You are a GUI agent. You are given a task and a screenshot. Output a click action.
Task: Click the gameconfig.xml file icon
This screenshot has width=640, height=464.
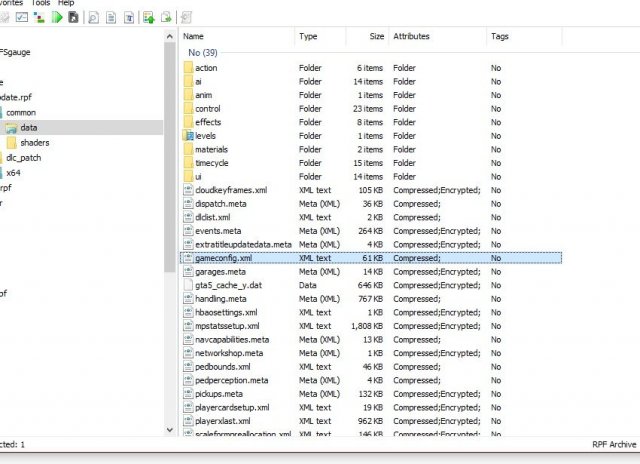click(188, 258)
